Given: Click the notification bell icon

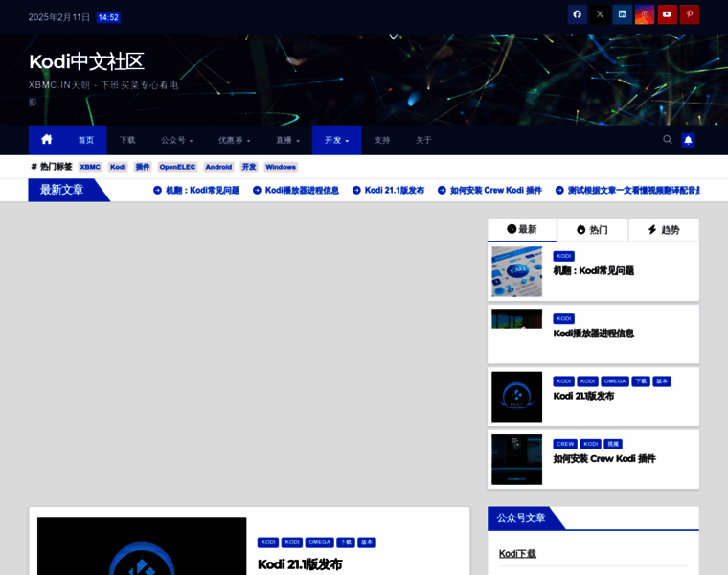Looking at the screenshot, I should tap(688, 140).
